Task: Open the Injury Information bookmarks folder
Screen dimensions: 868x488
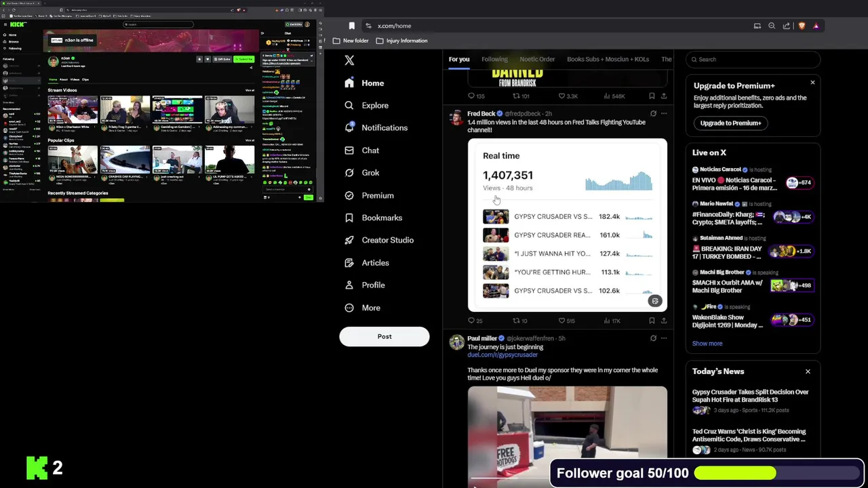Action: click(401, 41)
